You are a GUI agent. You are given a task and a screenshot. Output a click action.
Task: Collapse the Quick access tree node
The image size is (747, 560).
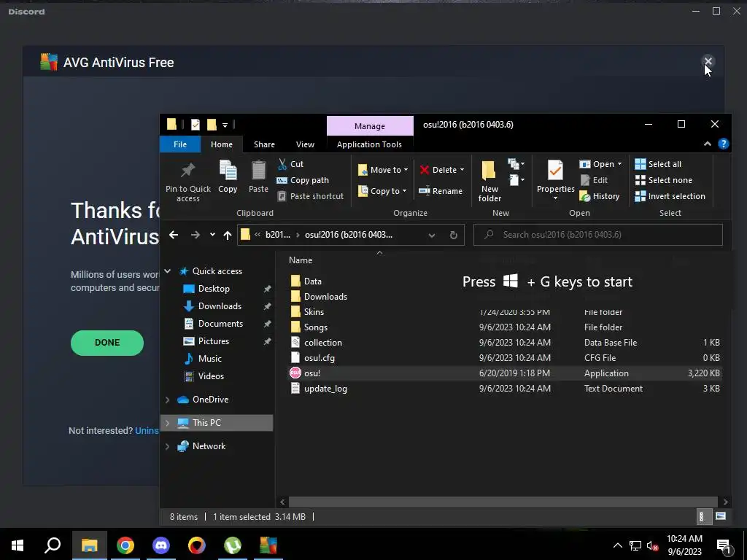click(x=167, y=271)
